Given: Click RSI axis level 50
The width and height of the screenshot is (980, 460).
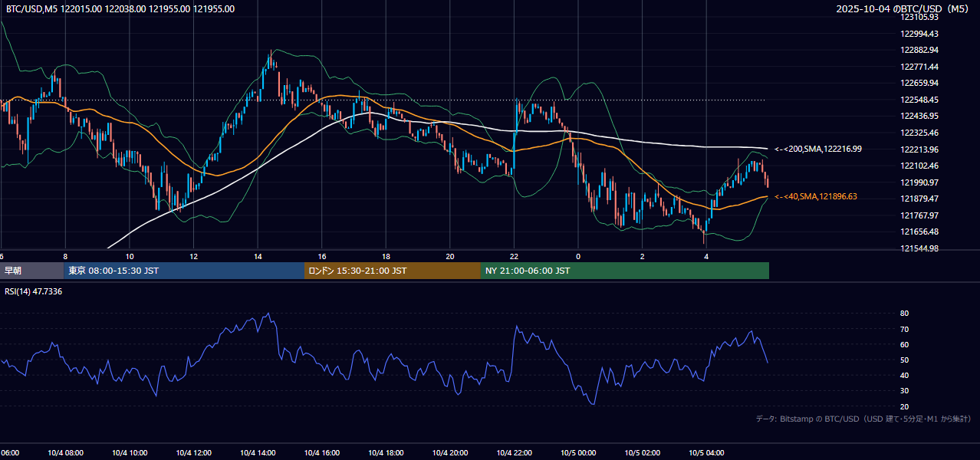Looking at the screenshot, I should (904, 360).
